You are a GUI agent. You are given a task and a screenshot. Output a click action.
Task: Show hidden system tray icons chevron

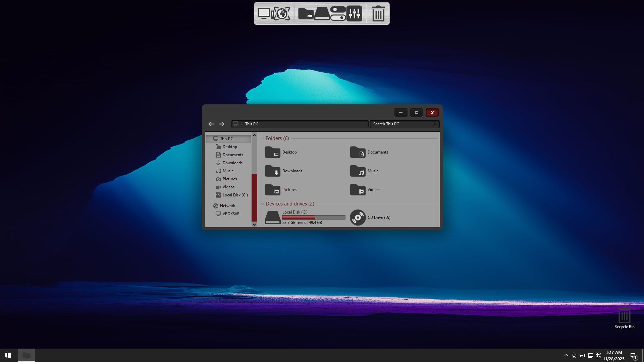click(x=566, y=355)
